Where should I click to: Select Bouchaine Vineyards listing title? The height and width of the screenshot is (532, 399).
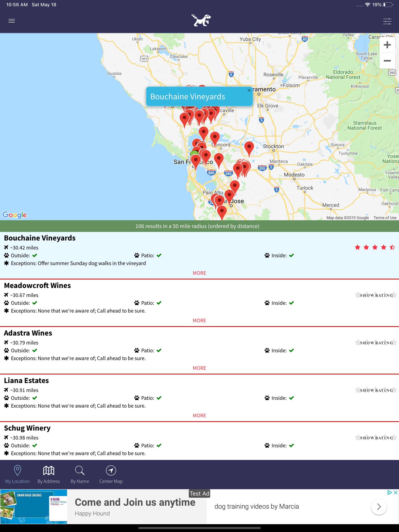pos(40,238)
